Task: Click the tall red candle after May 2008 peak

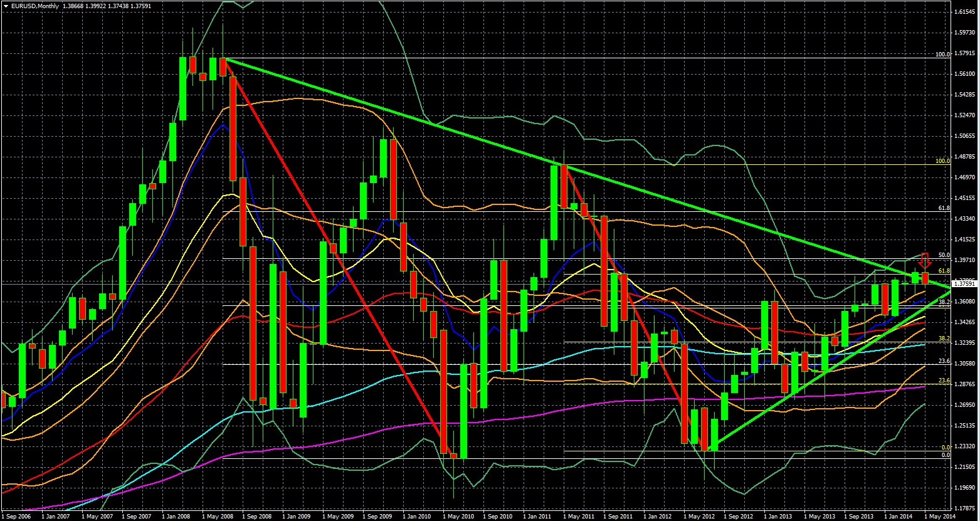Action: [233, 125]
